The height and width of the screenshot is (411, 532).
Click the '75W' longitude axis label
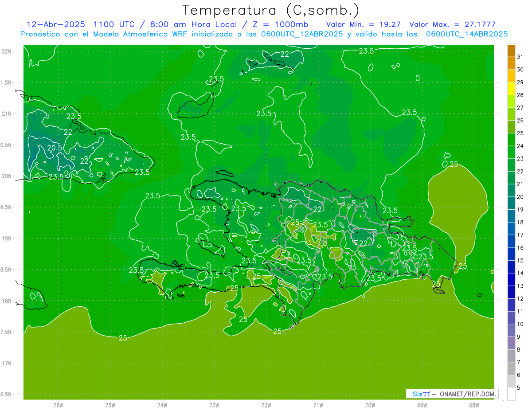click(110, 405)
